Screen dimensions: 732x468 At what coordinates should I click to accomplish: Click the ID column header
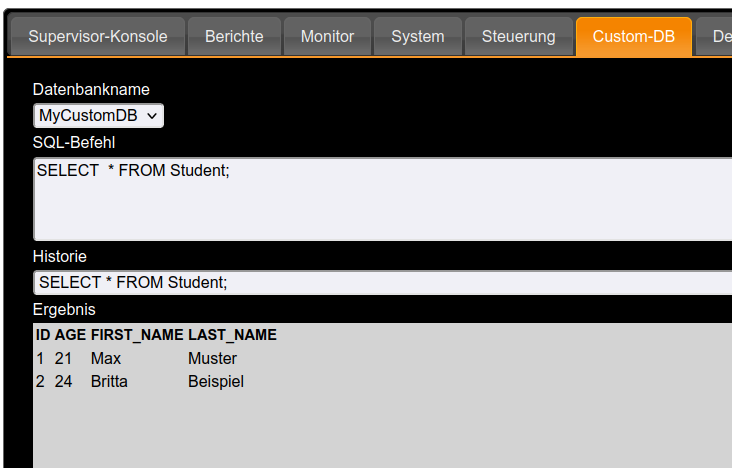(43, 335)
